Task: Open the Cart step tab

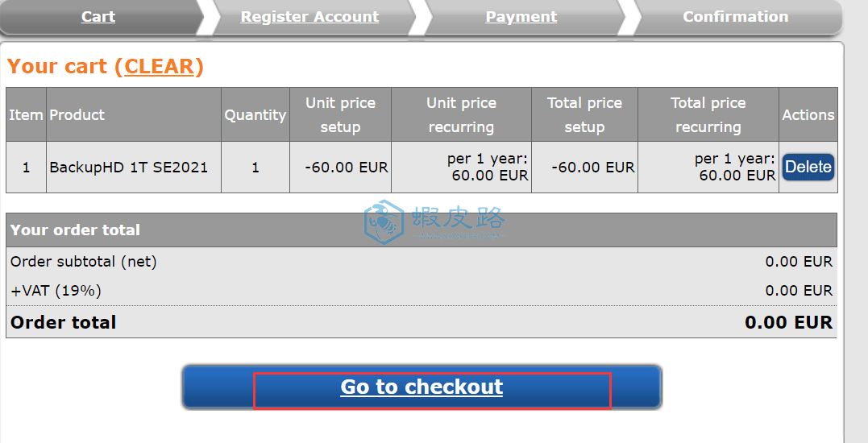Action: coord(98,17)
